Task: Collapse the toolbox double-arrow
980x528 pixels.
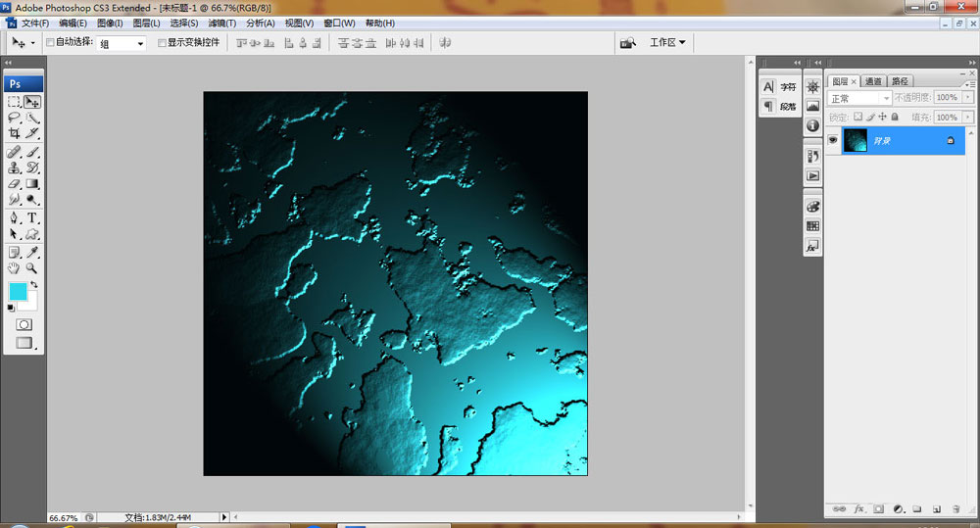Action: click(8, 63)
